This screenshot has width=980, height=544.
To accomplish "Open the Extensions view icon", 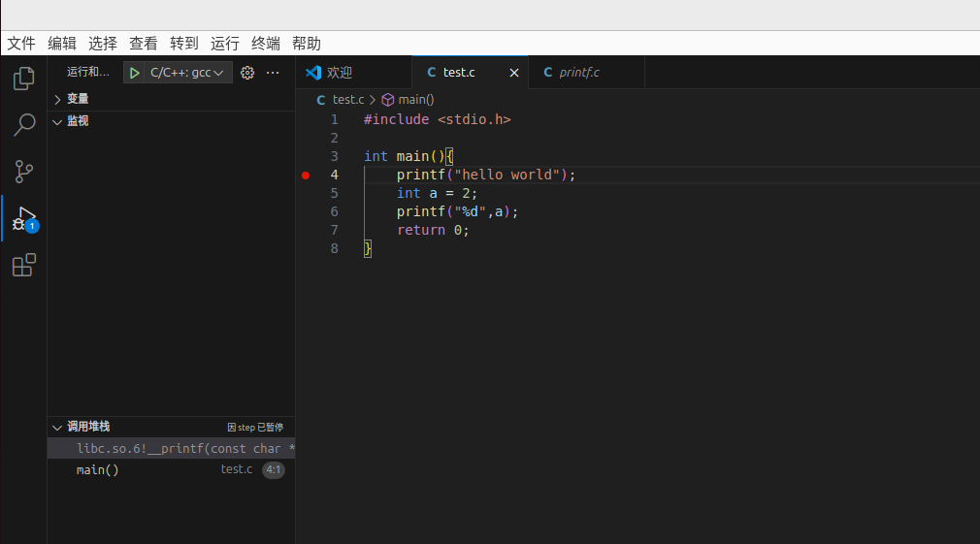I will click(24, 266).
